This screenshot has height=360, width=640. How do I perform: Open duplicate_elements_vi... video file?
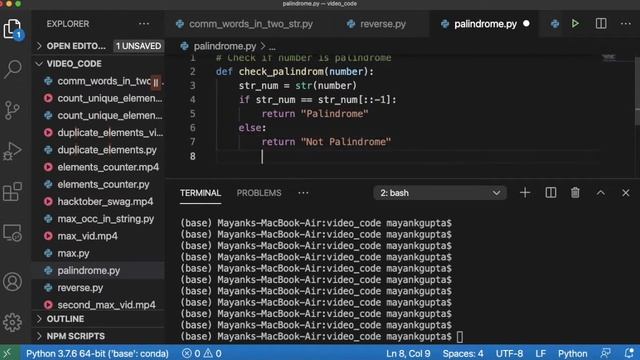[x=98, y=133]
